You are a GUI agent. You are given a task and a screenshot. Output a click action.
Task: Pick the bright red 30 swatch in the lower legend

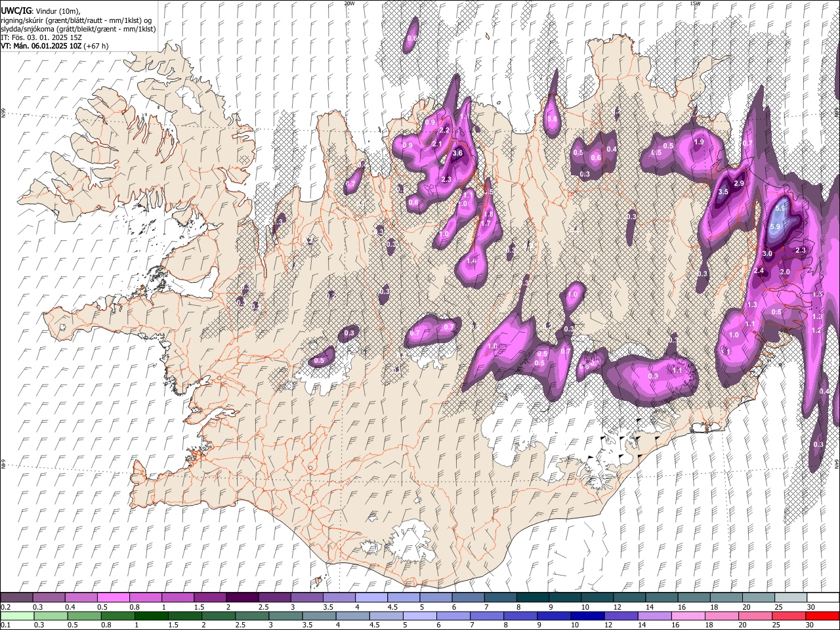pos(823,616)
